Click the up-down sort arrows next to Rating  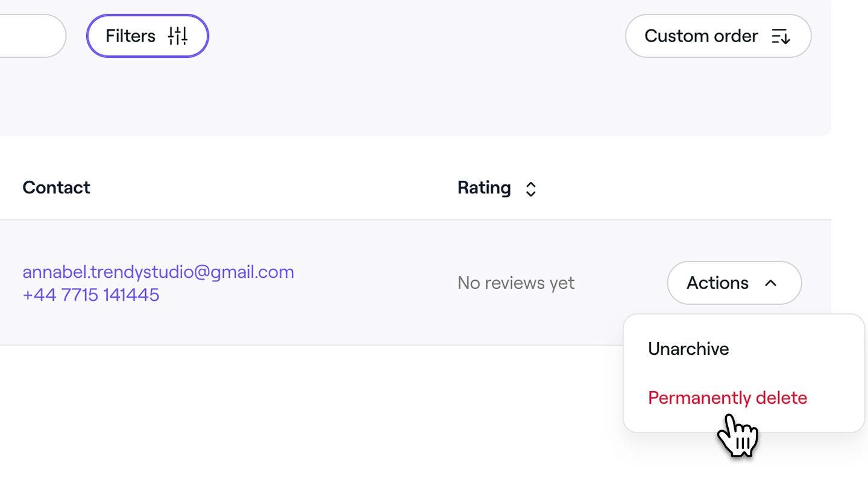coord(530,189)
